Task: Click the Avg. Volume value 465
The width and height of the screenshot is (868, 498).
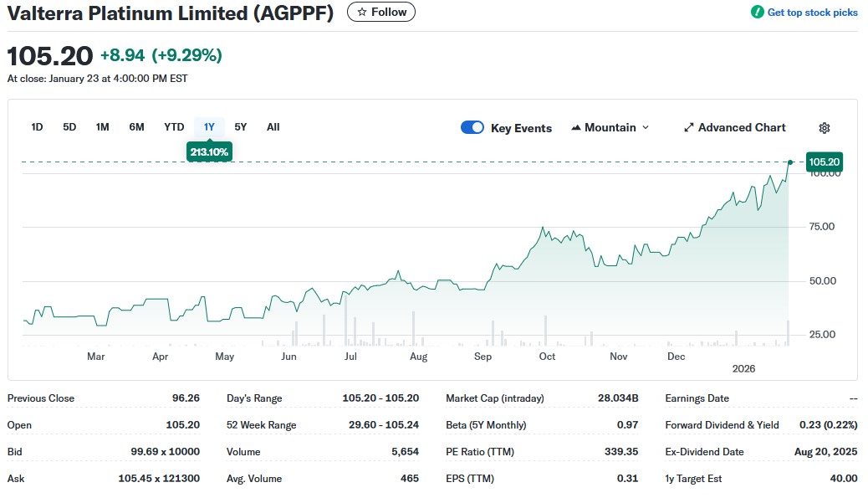Action: point(410,478)
